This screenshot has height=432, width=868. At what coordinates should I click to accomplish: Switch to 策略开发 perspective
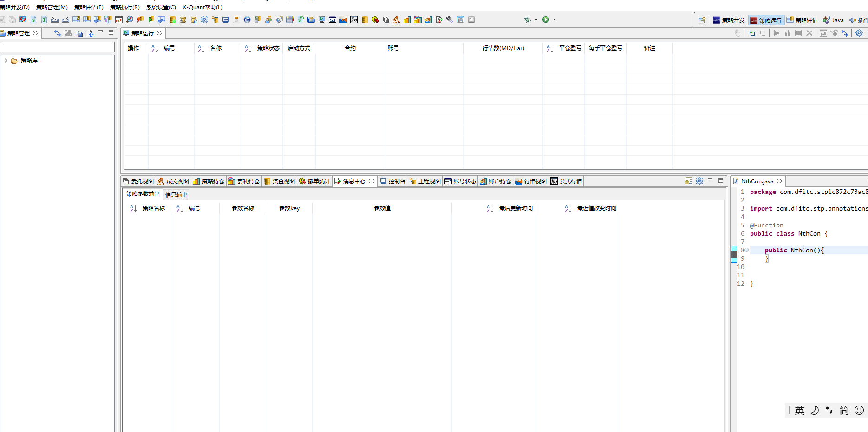(x=729, y=20)
